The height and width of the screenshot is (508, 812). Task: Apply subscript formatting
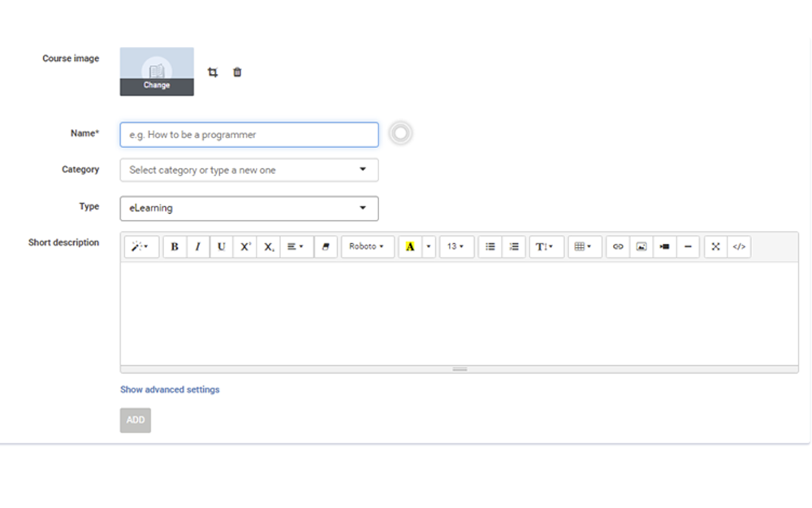[x=268, y=247]
